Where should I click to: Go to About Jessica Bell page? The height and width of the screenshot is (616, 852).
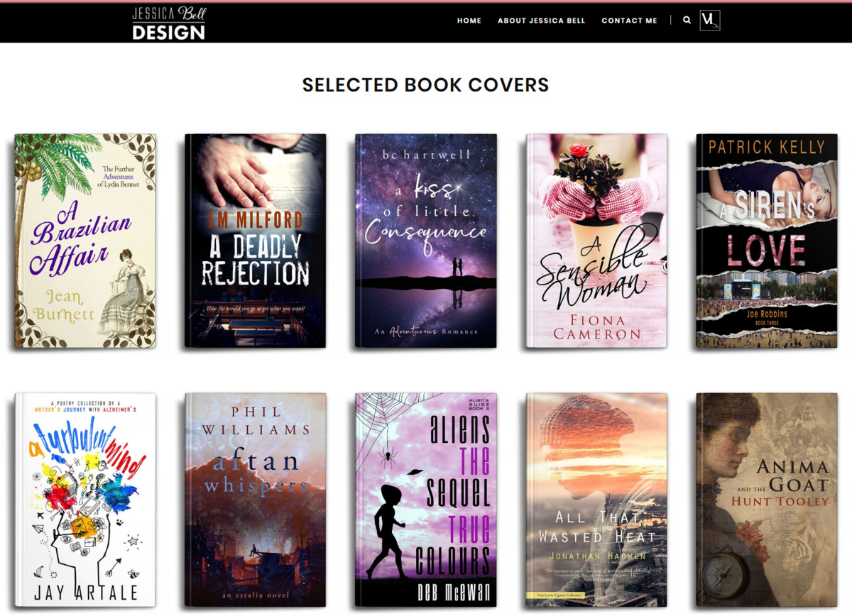pyautogui.click(x=541, y=21)
